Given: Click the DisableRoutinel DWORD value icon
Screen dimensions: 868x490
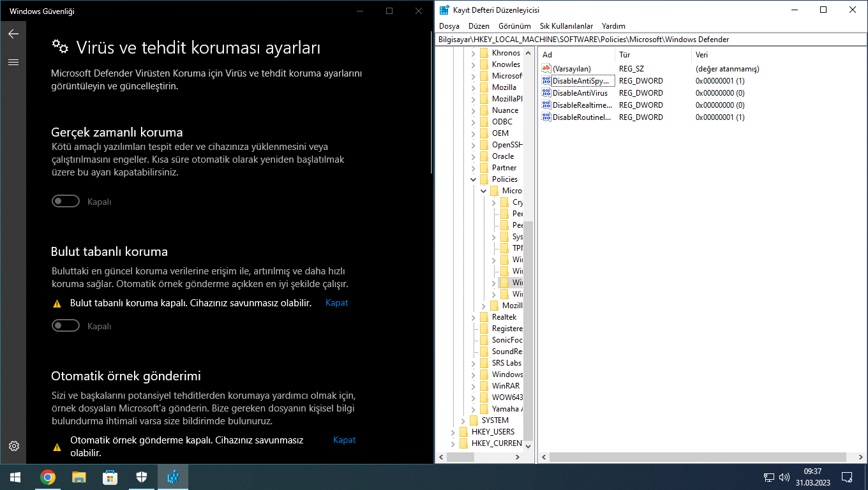Looking at the screenshot, I should (x=546, y=117).
